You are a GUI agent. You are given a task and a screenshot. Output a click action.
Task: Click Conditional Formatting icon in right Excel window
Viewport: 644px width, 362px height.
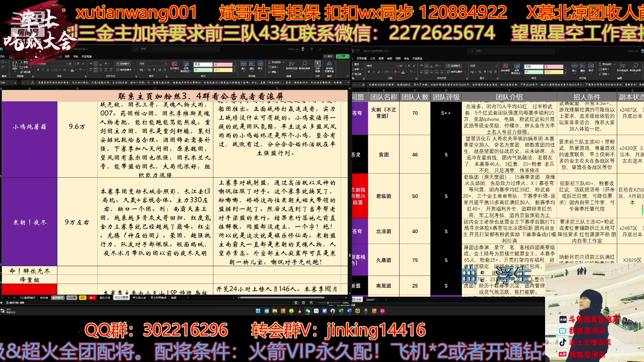tap(505, 66)
